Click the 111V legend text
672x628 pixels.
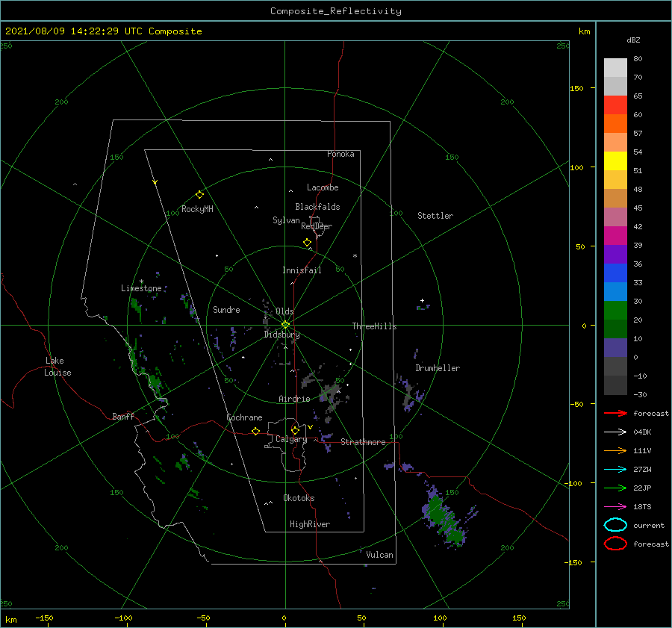(x=642, y=450)
